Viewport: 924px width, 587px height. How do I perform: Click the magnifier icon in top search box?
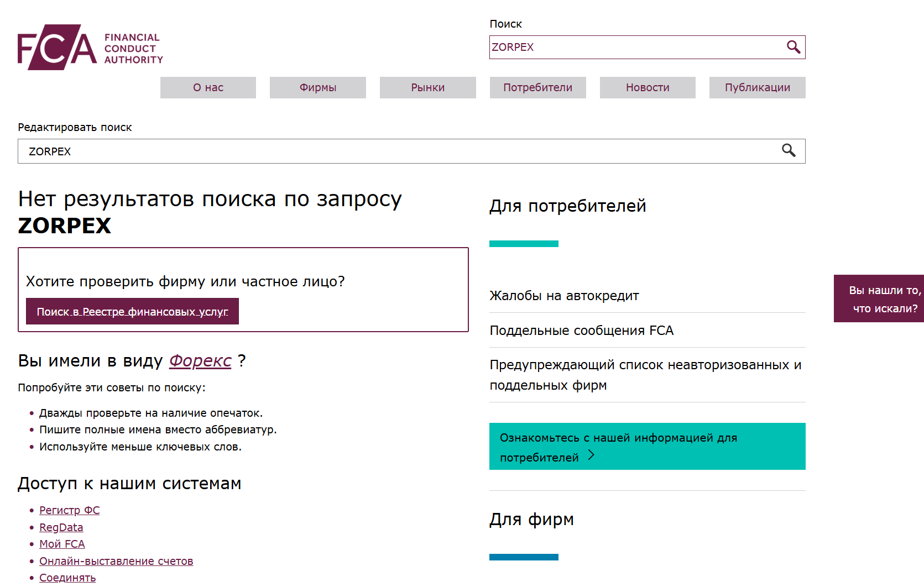click(x=794, y=48)
